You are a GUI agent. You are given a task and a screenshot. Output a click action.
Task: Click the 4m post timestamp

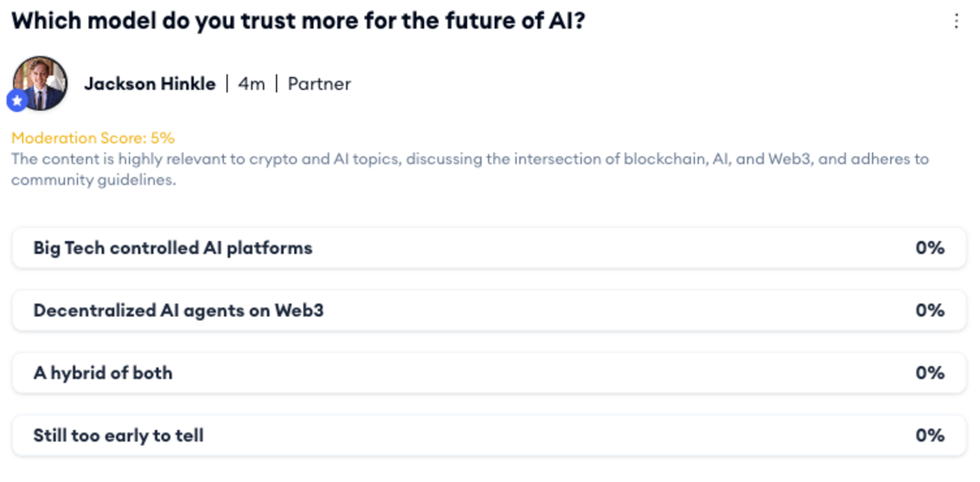point(252,83)
